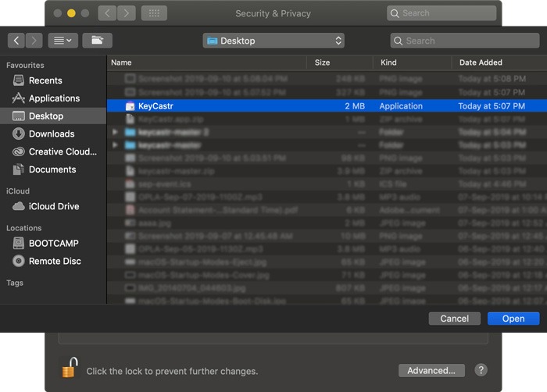Screen dimensions: 547x392
Task: Expand the second blurred folder's disclosure triangle
Action: point(115,145)
